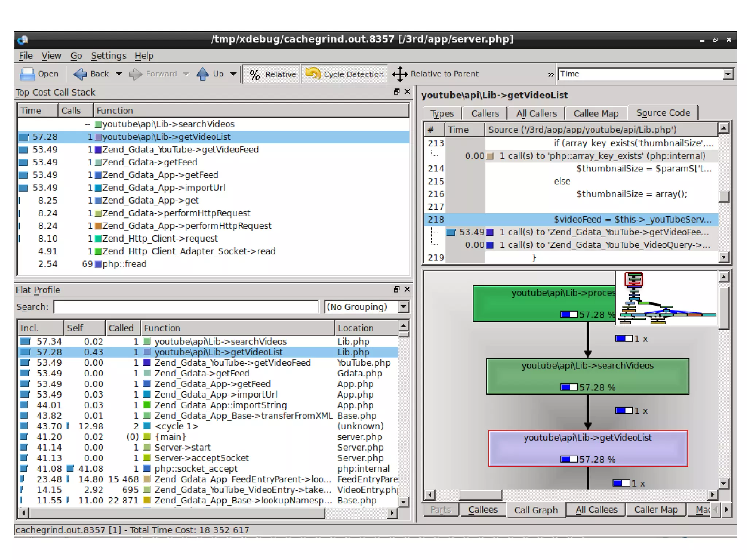
Task: Click the call graph overview thumbnail
Action: [x=666, y=298]
